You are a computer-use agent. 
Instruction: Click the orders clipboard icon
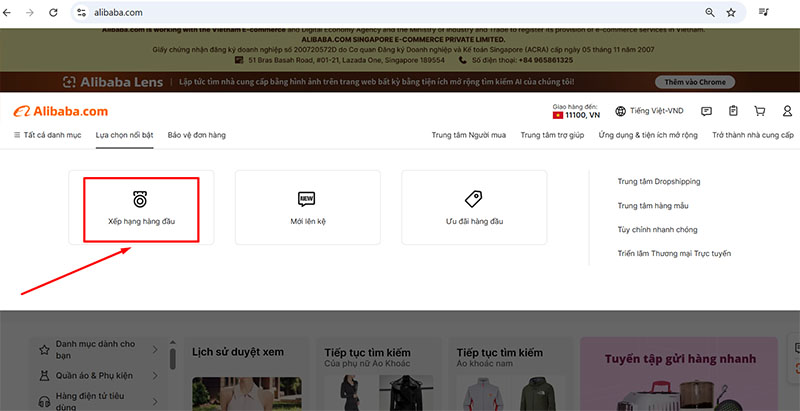click(733, 111)
